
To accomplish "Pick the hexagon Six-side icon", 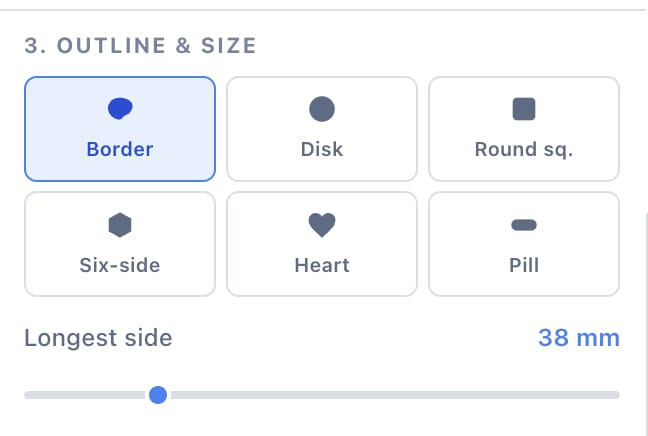I will pos(120,225).
